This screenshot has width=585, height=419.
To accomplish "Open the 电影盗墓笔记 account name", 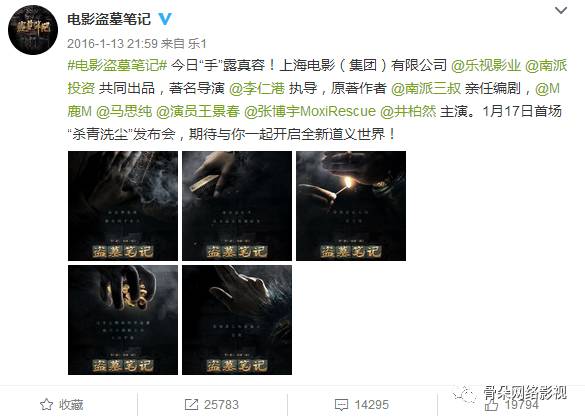I will [109, 19].
